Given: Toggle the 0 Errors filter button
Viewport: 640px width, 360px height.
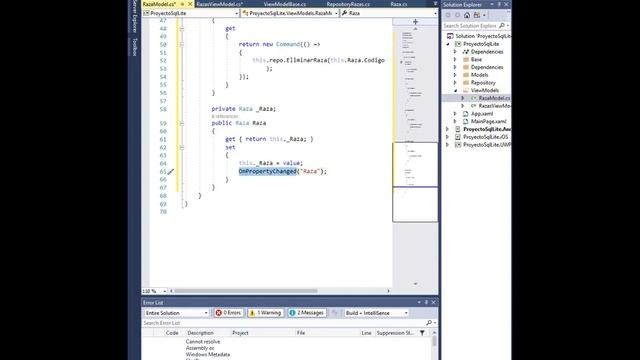Looking at the screenshot, I should [x=229, y=313].
